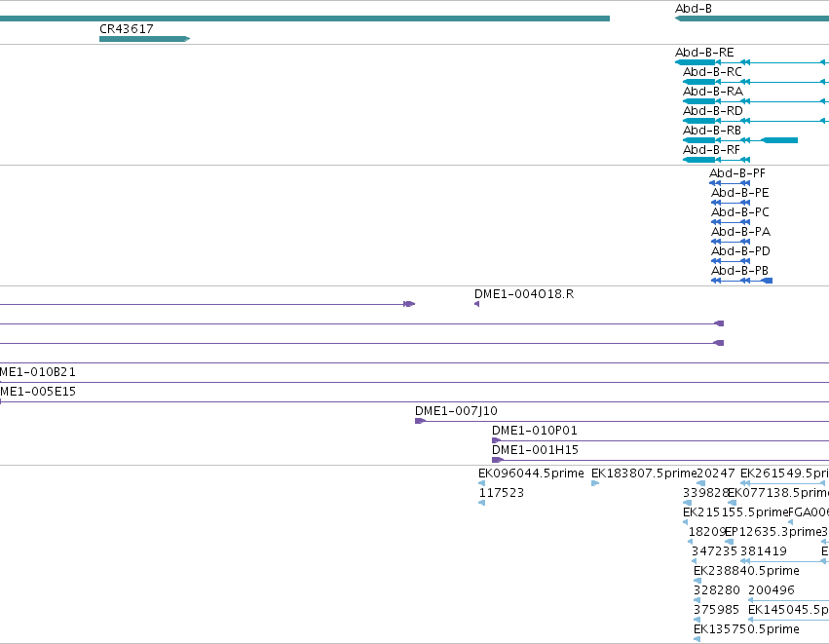Select the DME1-010P01 clone label
Viewport: 829px width, 644px height.
pos(535,431)
